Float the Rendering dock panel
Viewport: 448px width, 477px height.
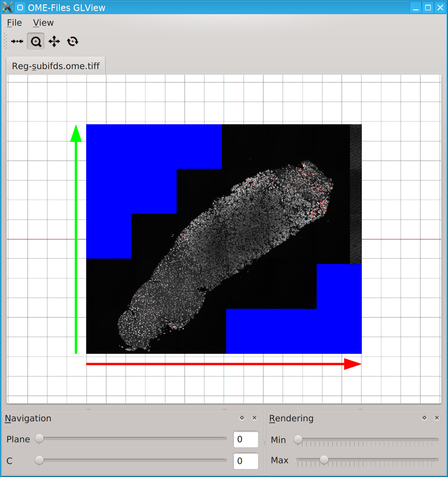click(424, 418)
